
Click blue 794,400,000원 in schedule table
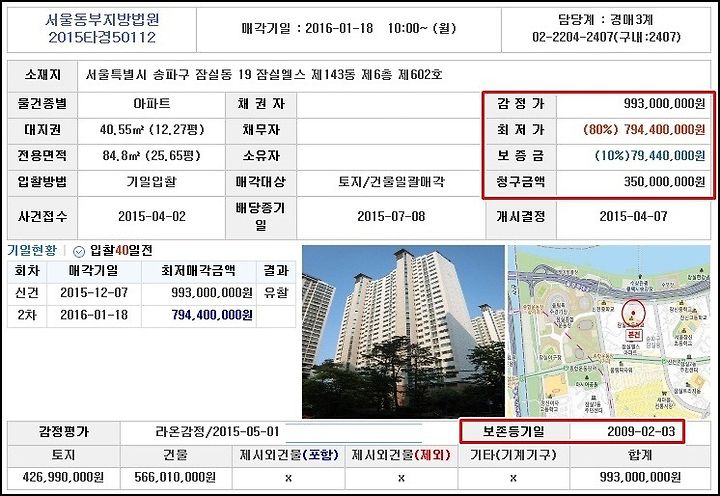212,316
